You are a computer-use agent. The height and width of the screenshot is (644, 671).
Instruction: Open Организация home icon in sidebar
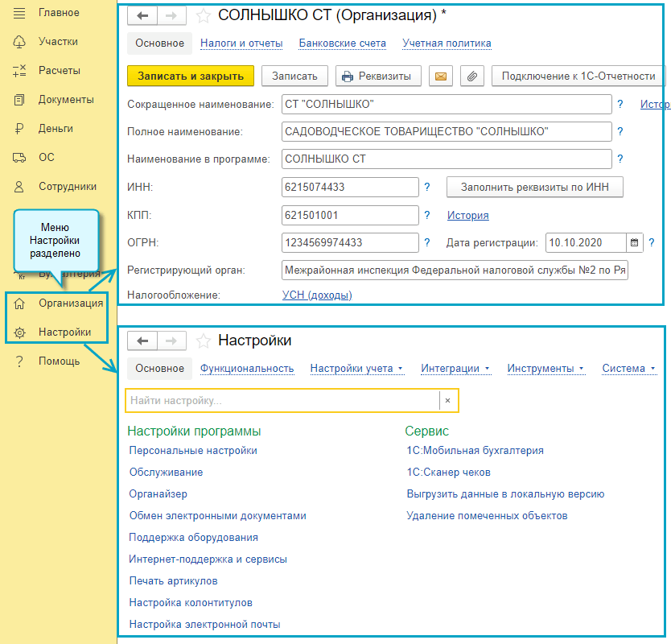20,303
